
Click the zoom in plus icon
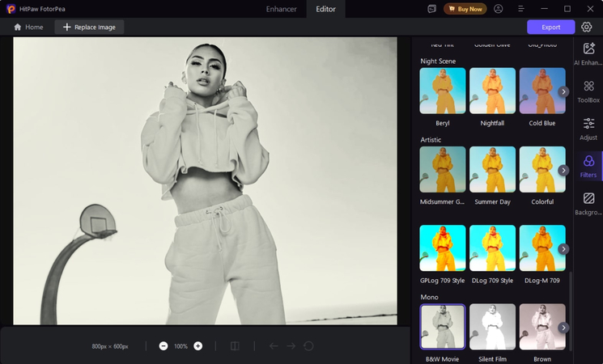pyautogui.click(x=198, y=346)
